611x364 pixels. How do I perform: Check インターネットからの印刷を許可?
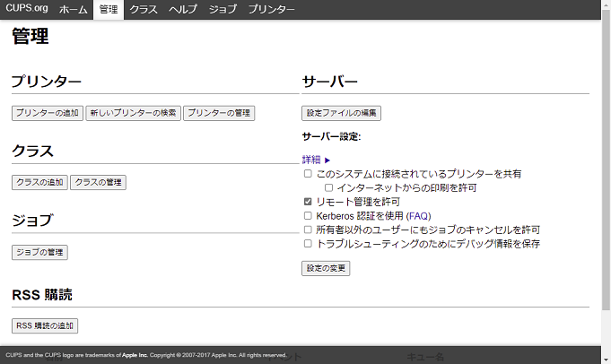[x=328, y=187]
